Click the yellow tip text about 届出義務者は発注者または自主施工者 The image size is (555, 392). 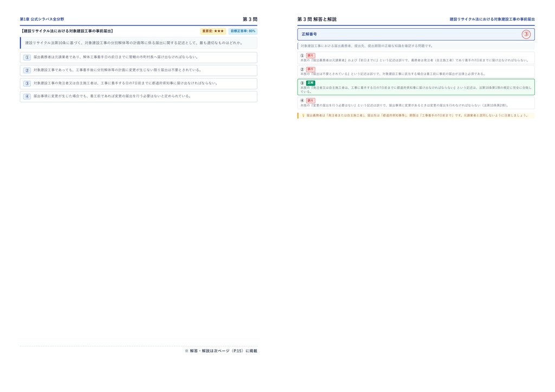point(417,115)
